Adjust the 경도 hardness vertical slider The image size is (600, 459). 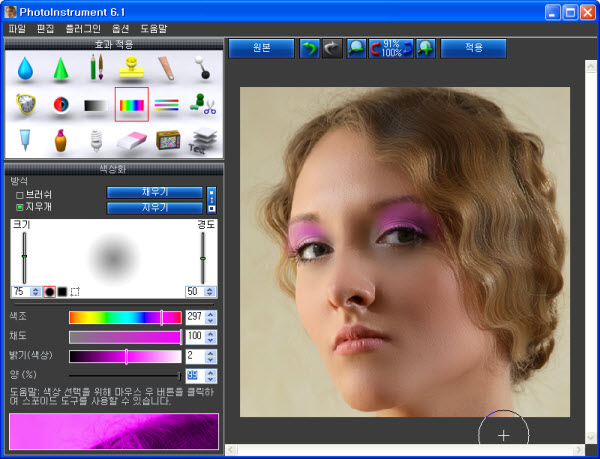(203, 257)
